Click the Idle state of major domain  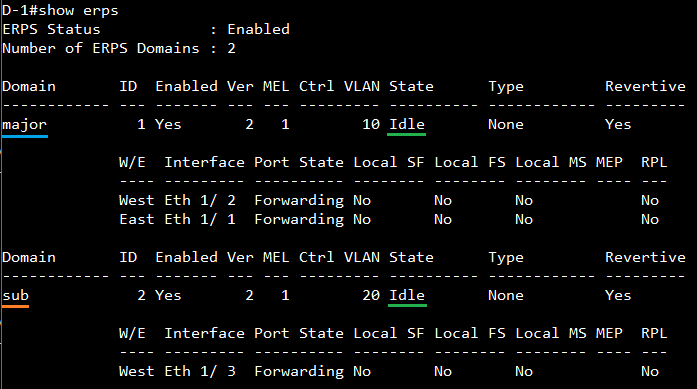[x=407, y=124]
